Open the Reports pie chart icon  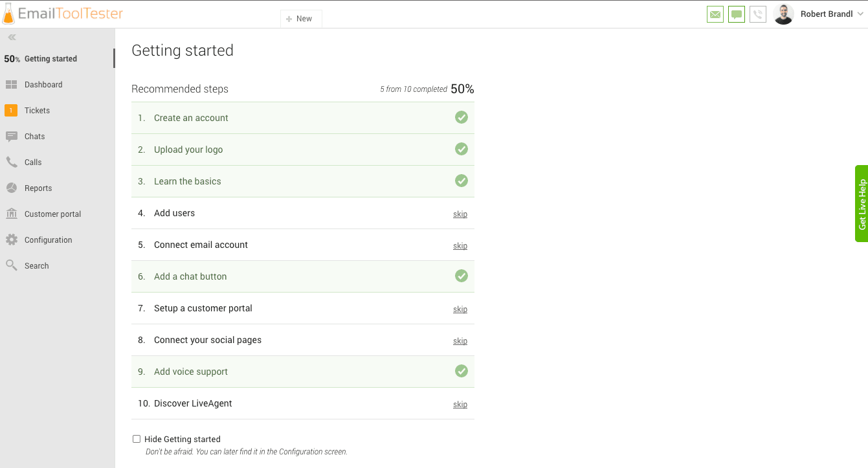[11, 188]
